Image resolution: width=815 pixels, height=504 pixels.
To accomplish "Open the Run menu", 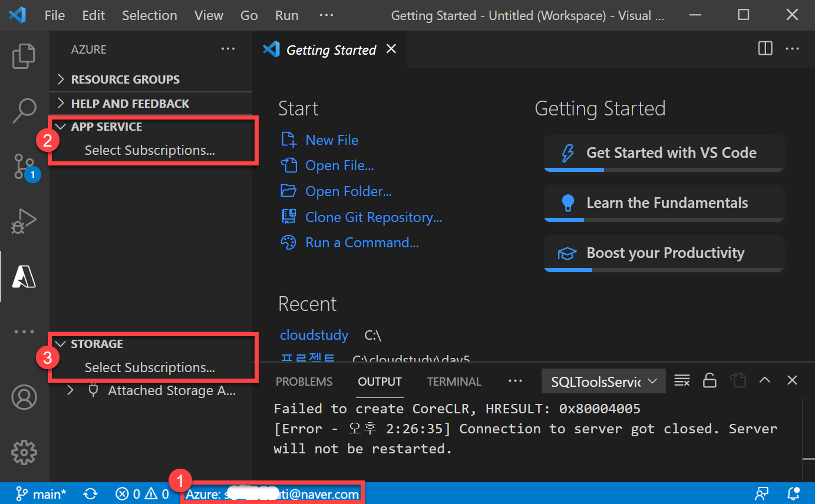I will [286, 15].
